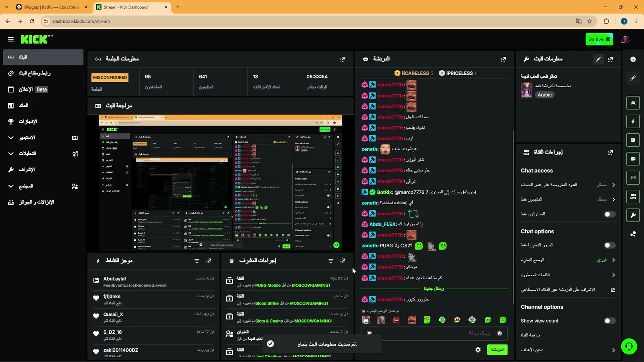
Task: Pop out the moderator actions (إجراءات المشرف) panel
Action: tap(343, 261)
